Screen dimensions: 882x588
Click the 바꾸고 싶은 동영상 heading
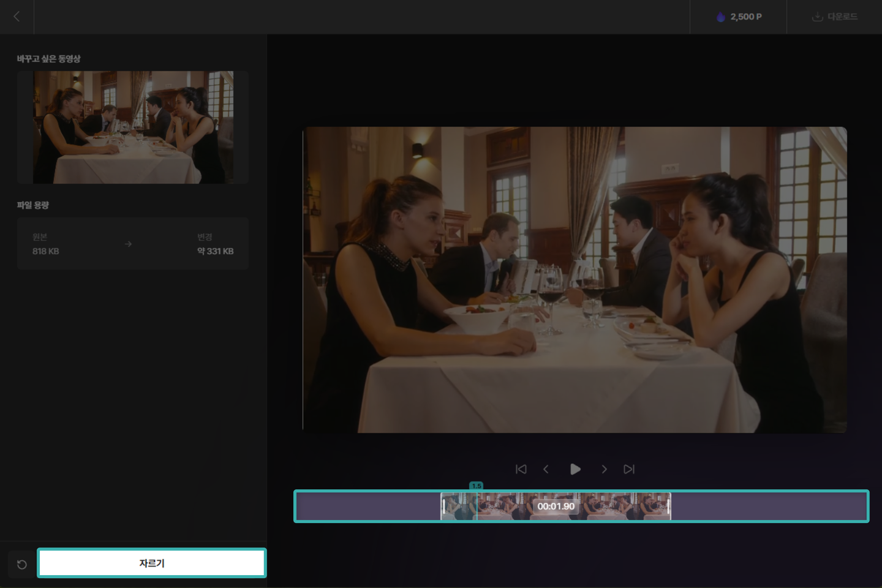click(x=48, y=59)
